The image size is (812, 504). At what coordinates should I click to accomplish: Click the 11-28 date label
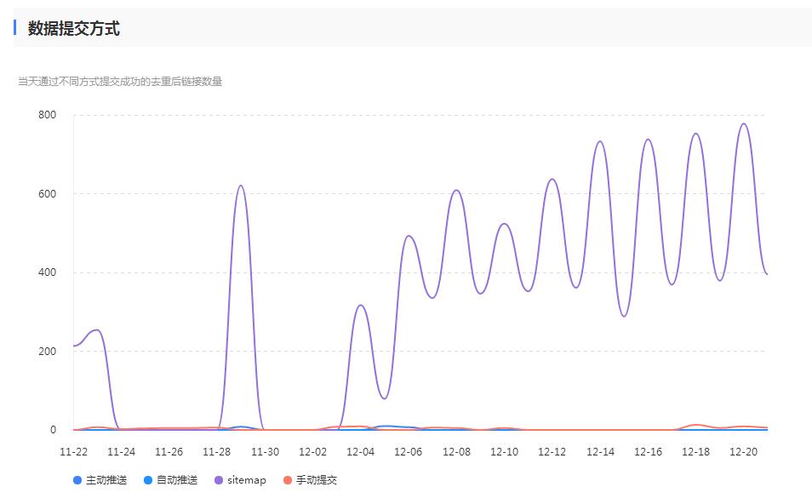[216, 452]
